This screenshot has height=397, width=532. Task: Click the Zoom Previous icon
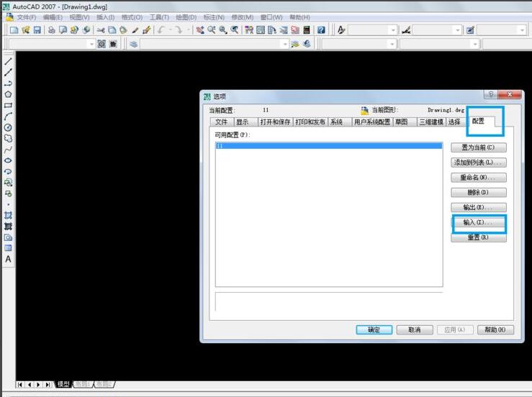pos(235,30)
